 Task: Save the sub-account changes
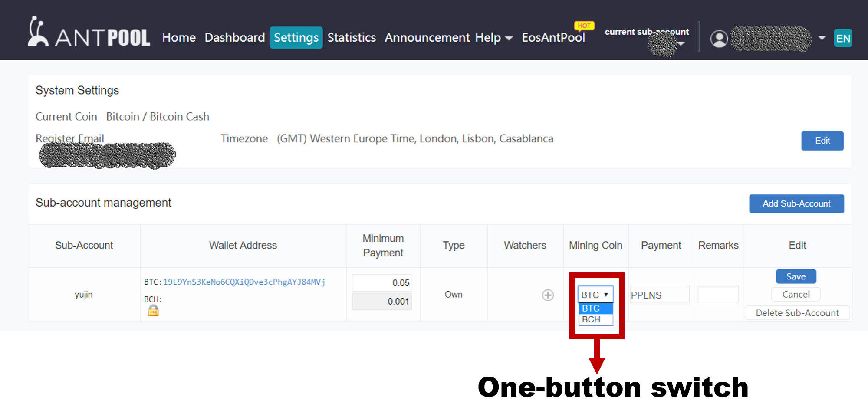pos(796,276)
